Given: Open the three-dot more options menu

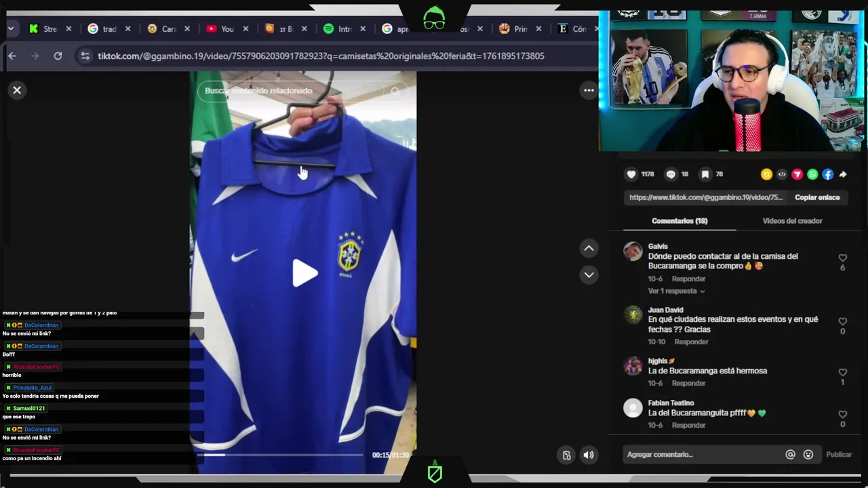Looking at the screenshot, I should click(x=589, y=90).
